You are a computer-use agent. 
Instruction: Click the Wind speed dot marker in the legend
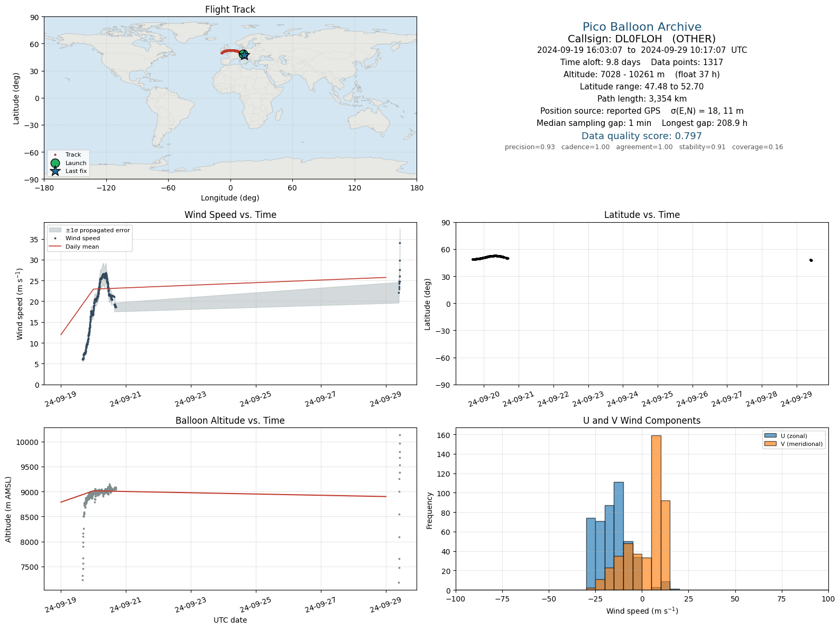click(55, 239)
